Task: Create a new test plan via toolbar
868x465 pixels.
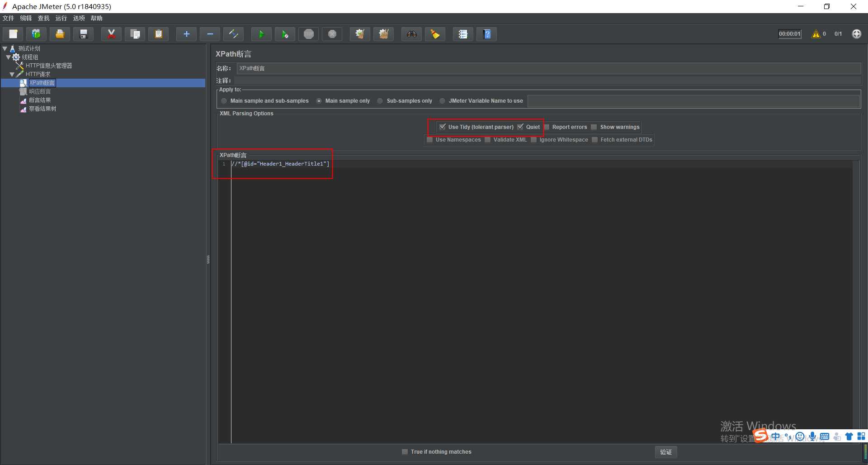Action: click(x=13, y=34)
